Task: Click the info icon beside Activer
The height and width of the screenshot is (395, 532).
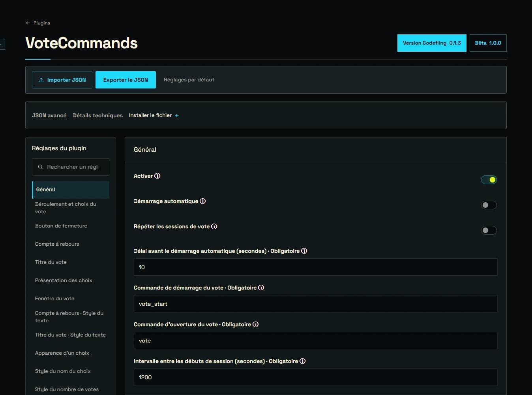Action: [x=157, y=176]
